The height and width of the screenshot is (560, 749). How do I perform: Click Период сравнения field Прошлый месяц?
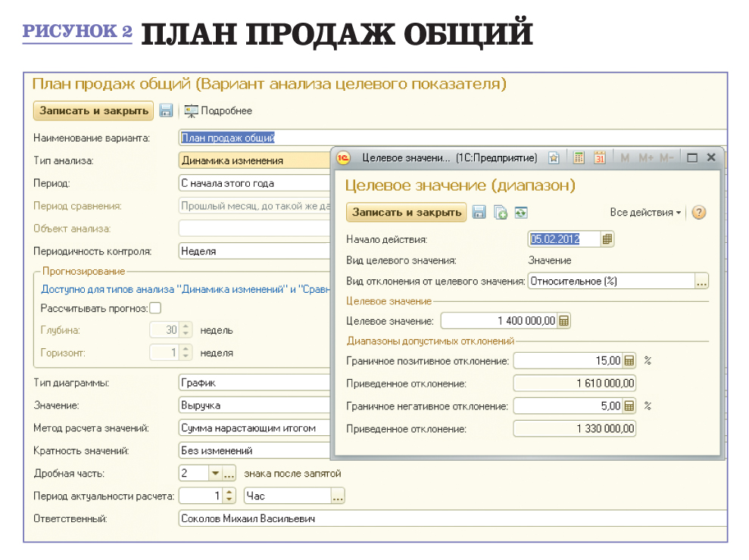[x=255, y=206]
